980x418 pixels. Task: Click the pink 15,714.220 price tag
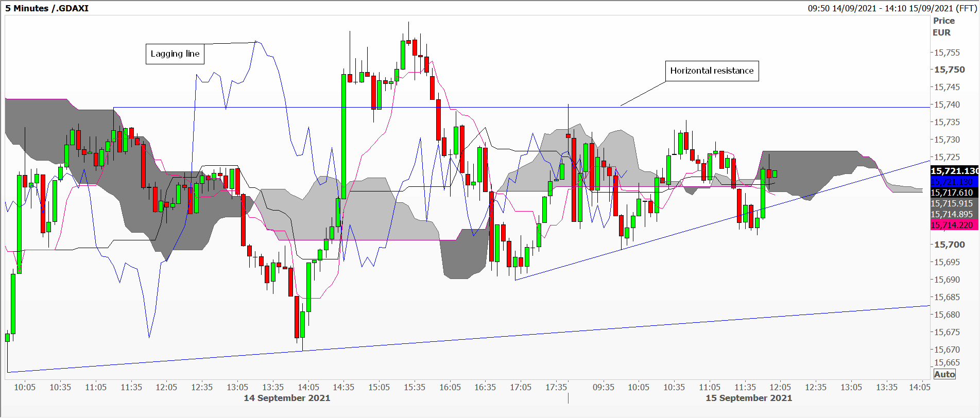[954, 225]
